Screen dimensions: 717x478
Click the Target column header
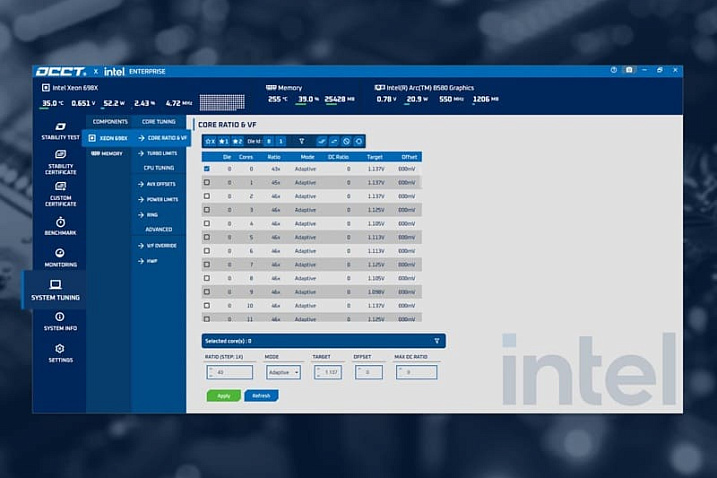[x=375, y=157]
